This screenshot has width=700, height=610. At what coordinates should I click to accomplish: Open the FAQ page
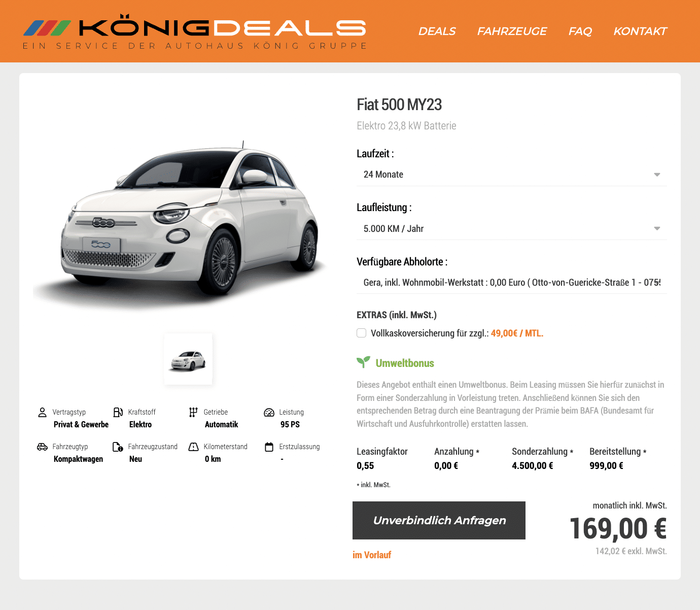[580, 31]
